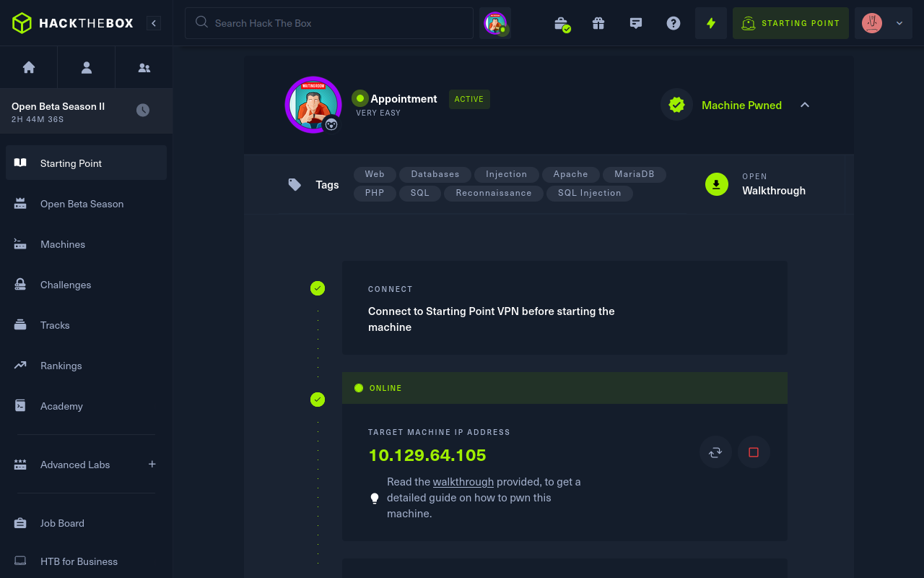The width and height of the screenshot is (924, 578).
Task: Open HTB for Business in the sidebar
Action: [x=86, y=561]
